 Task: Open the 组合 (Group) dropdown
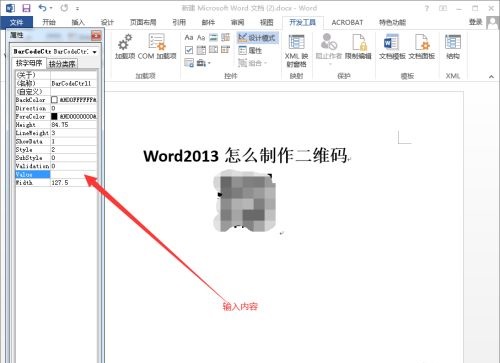point(253,63)
